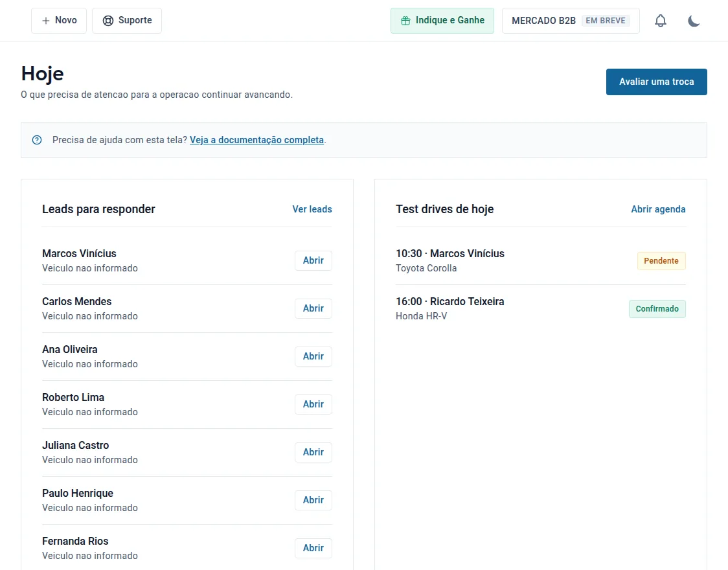The image size is (728, 570).
Task: Follow the Ver leads link
Action: click(312, 209)
